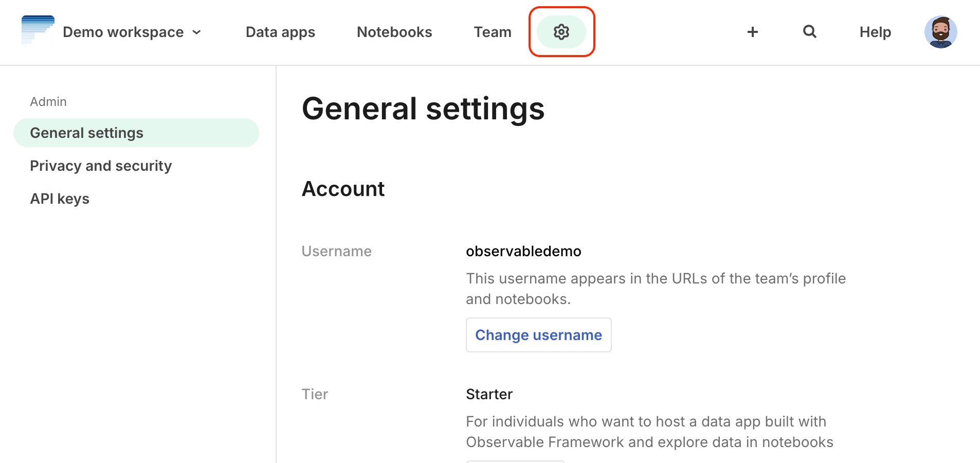Open Privacy and security settings

[101, 165]
